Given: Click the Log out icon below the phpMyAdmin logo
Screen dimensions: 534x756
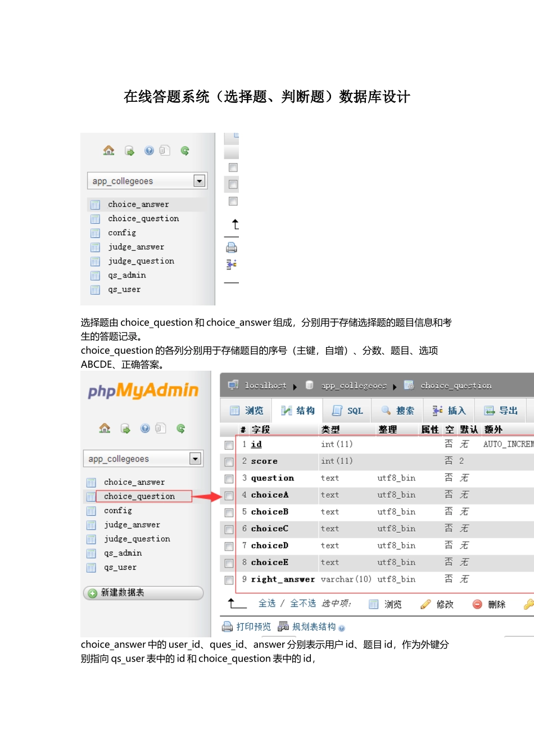Looking at the screenshot, I should click(x=125, y=429).
